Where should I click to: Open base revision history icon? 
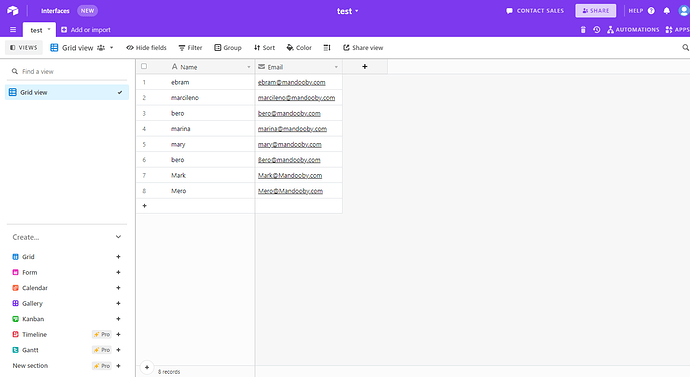596,30
